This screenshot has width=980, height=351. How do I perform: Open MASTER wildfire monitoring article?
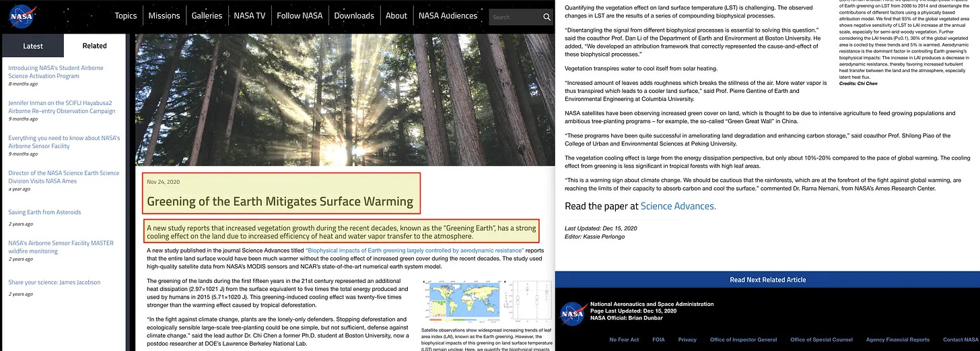coord(61,247)
